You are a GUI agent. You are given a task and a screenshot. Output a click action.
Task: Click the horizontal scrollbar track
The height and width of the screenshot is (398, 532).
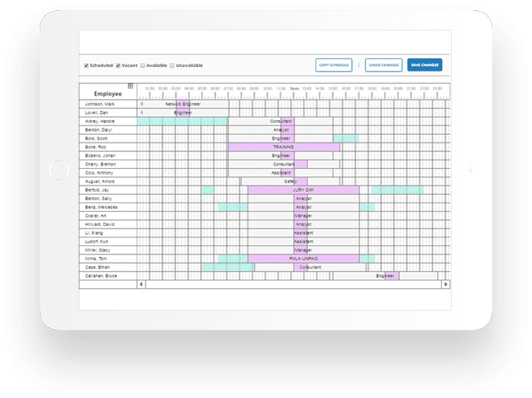[x=294, y=284]
